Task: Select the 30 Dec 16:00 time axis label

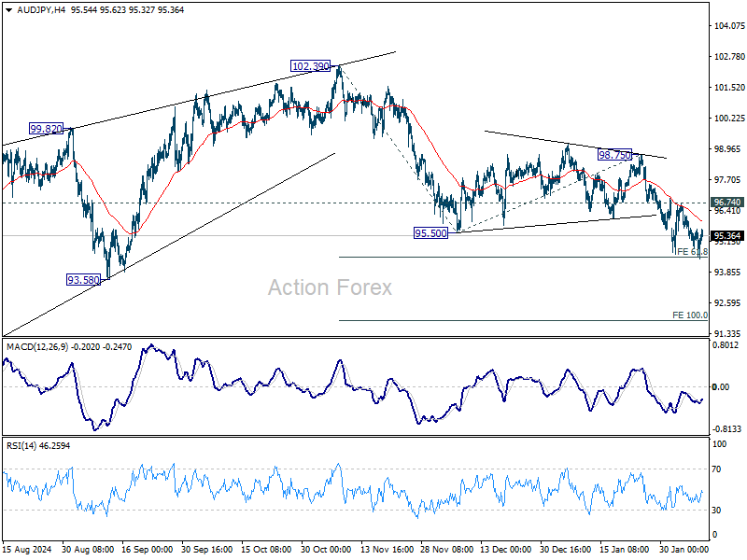Action: (566, 550)
